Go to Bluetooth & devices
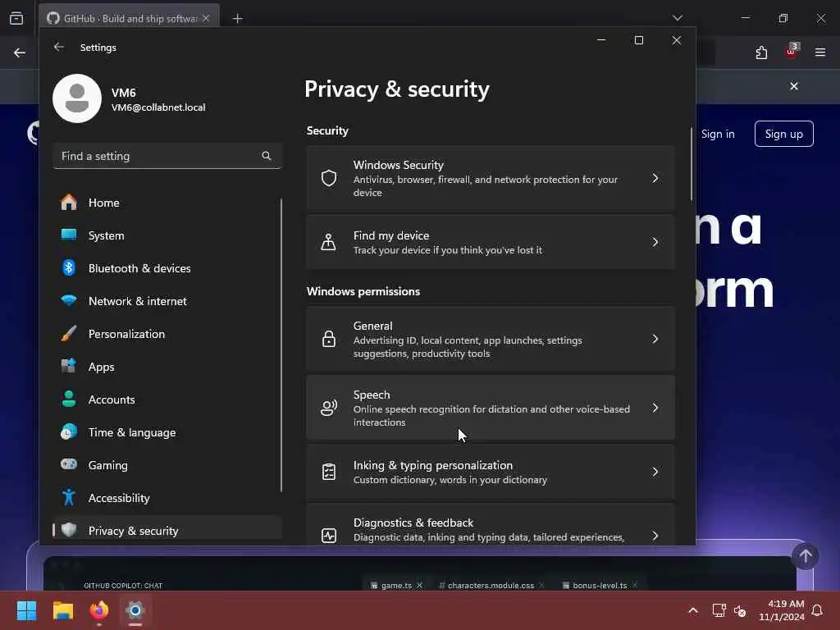Image resolution: width=840 pixels, height=630 pixels. click(167, 268)
